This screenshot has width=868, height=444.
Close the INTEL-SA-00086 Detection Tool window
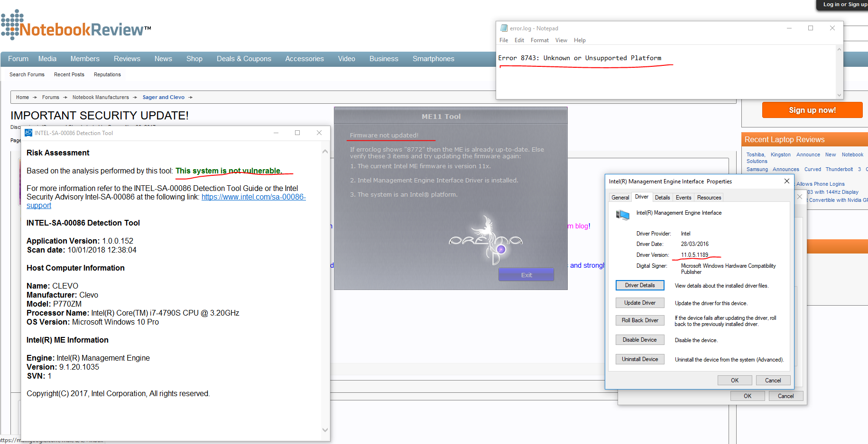coord(319,133)
